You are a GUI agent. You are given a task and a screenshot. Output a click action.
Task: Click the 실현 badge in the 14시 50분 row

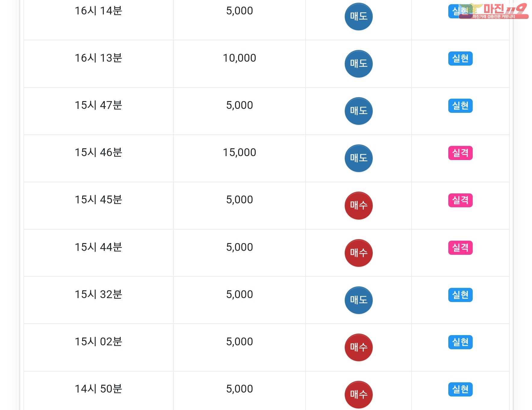click(x=460, y=389)
